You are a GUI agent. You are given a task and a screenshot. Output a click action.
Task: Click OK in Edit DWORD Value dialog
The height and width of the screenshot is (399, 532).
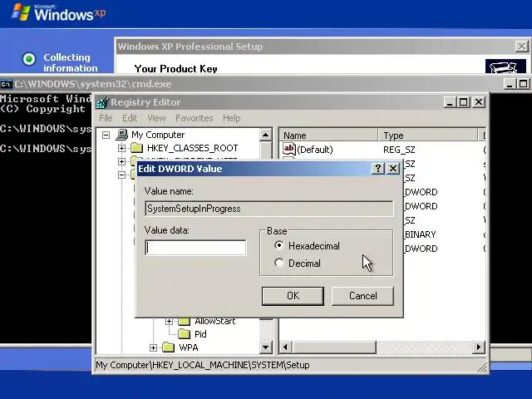click(293, 296)
